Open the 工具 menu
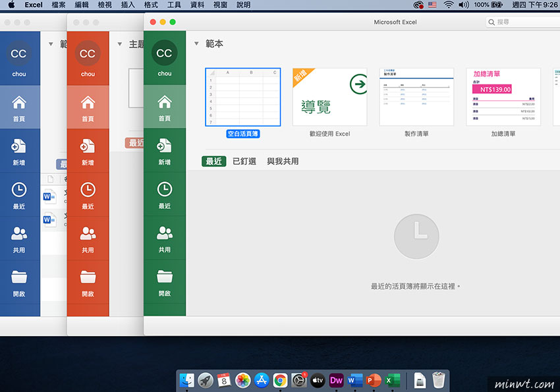This screenshot has height=392, width=560. tap(174, 5)
